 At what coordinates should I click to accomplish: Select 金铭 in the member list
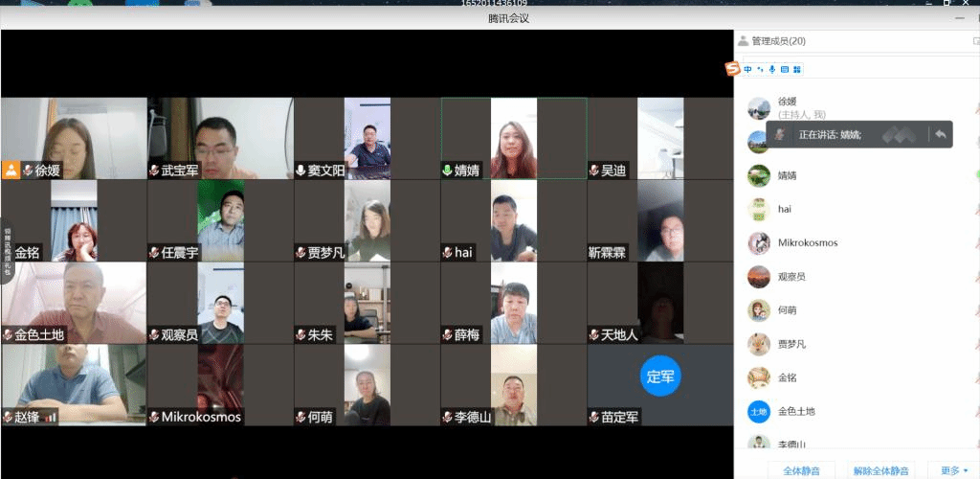787,377
